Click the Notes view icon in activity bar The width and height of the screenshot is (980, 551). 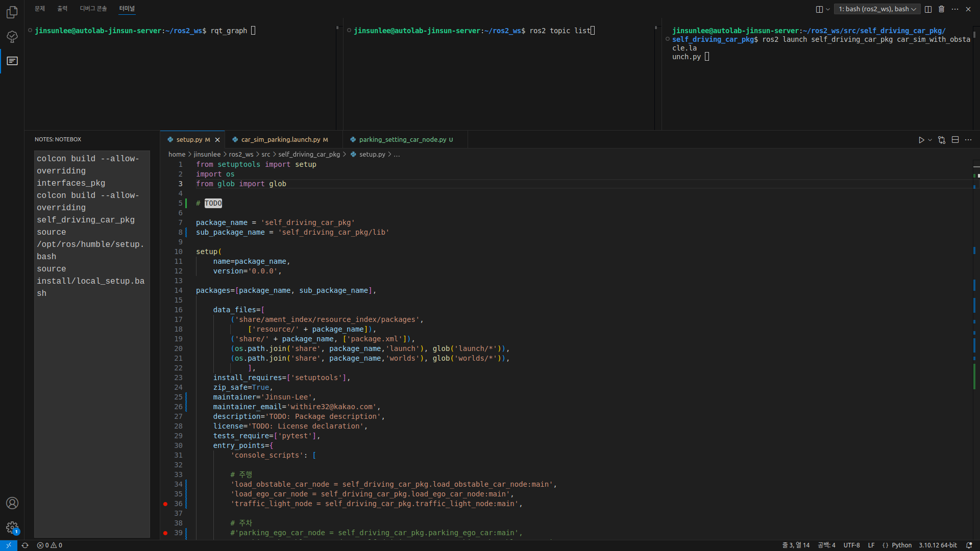pos(12,61)
